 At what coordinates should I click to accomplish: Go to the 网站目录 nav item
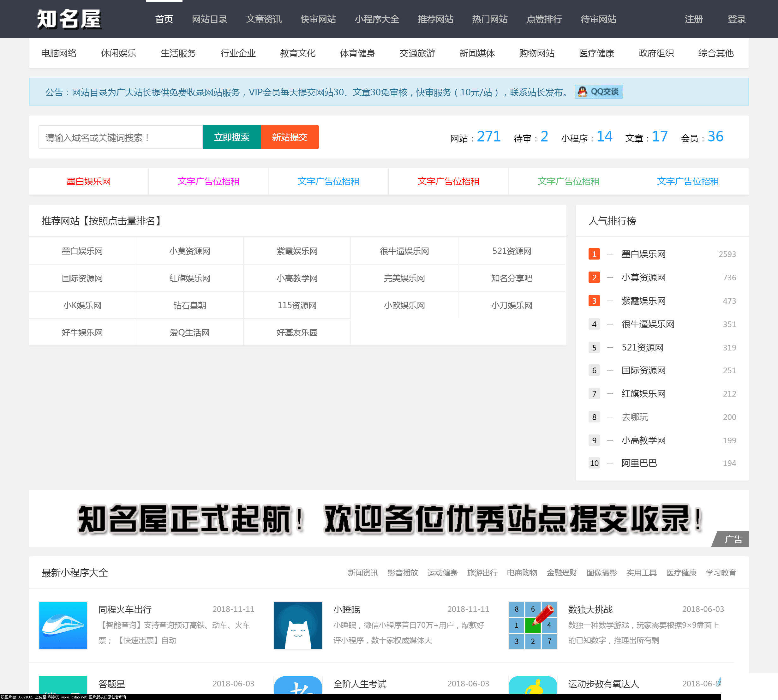tap(210, 19)
